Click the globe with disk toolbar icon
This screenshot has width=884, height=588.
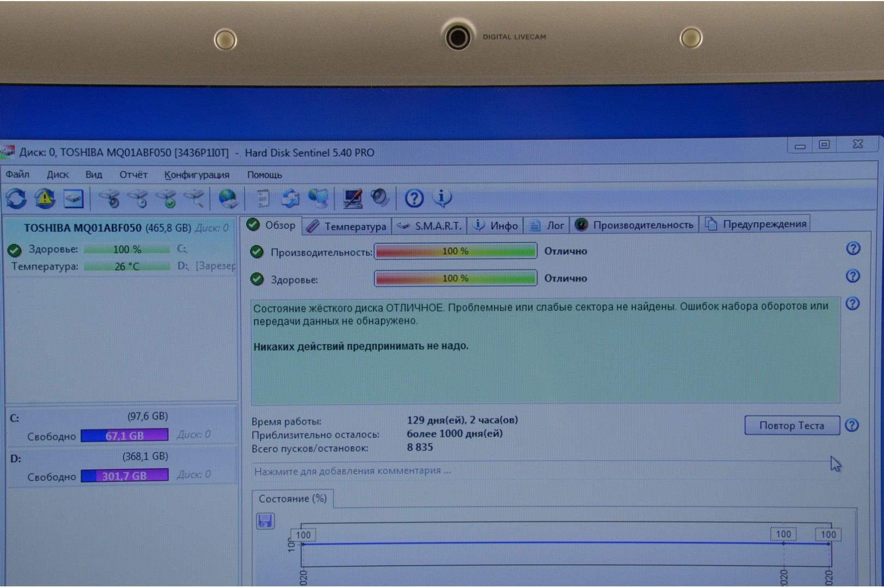[228, 199]
